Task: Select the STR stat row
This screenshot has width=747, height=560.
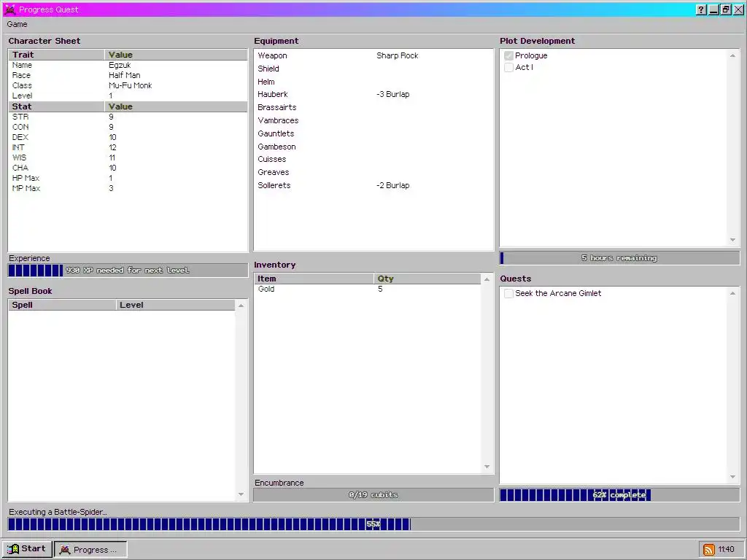Action: [x=128, y=117]
